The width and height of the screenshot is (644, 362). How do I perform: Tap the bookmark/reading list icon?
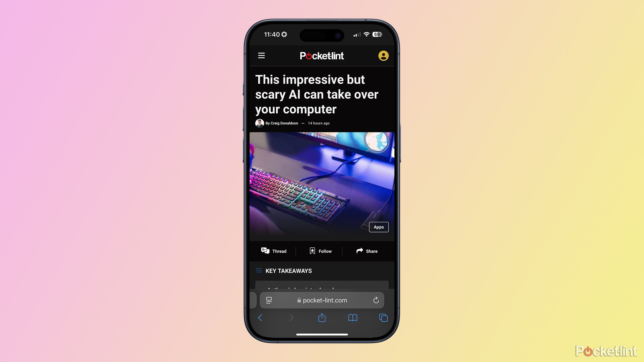click(352, 317)
